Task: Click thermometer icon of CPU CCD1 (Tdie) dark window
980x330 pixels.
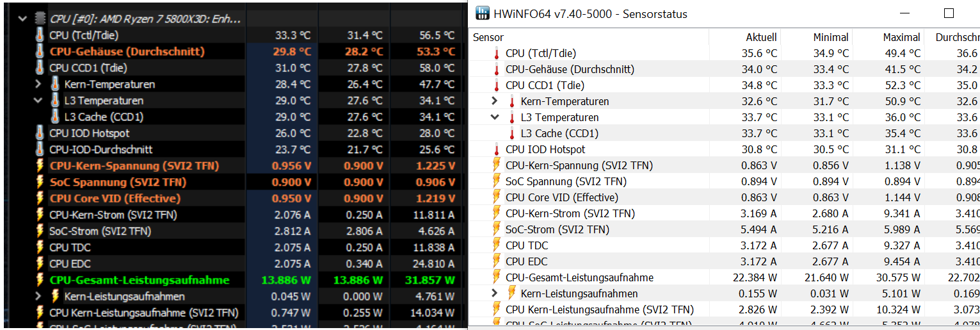Action: (x=40, y=68)
